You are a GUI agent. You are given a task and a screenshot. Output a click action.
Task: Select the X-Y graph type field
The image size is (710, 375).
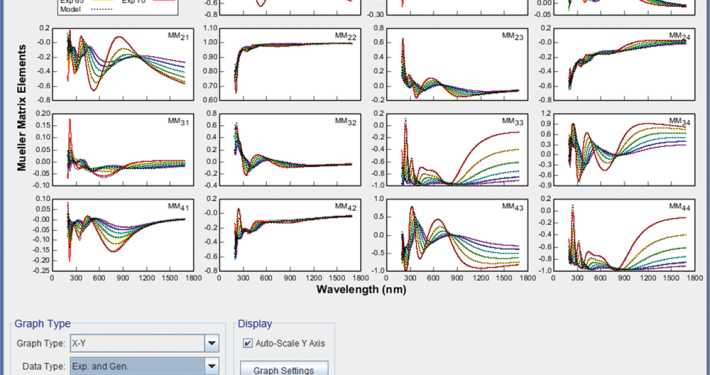click(138, 343)
